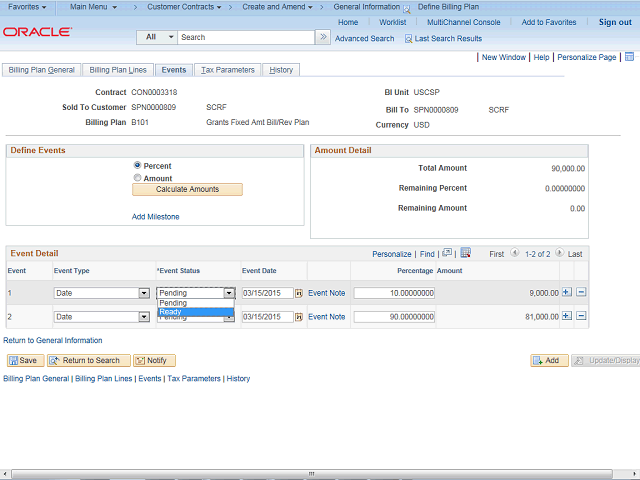The height and width of the screenshot is (480, 640).
Task: Click the Calculate Amounts button
Action: click(188, 189)
